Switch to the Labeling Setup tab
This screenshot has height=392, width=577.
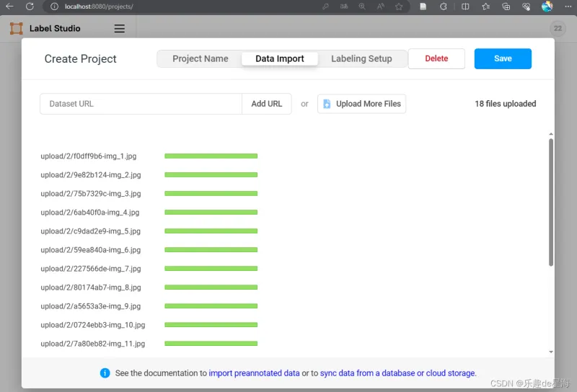(x=361, y=59)
